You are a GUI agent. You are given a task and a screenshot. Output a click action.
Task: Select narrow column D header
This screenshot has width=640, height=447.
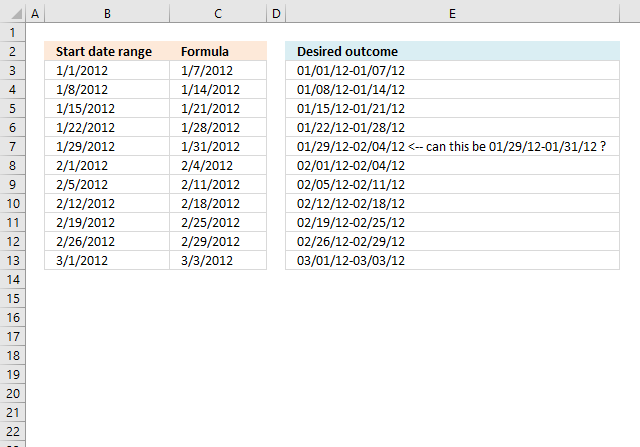(276, 14)
